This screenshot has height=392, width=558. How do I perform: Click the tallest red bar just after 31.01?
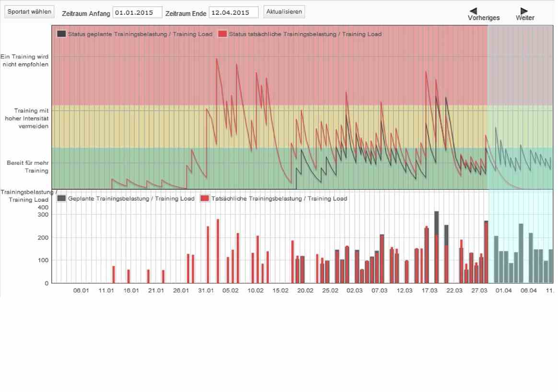[218, 251]
